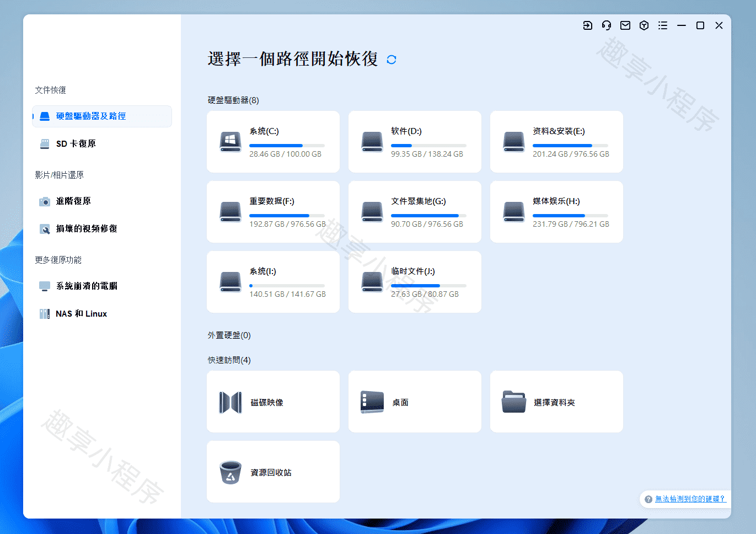Click the sign-in arrow icon in title bar
Image resolution: width=756 pixels, height=534 pixels.
588,25
